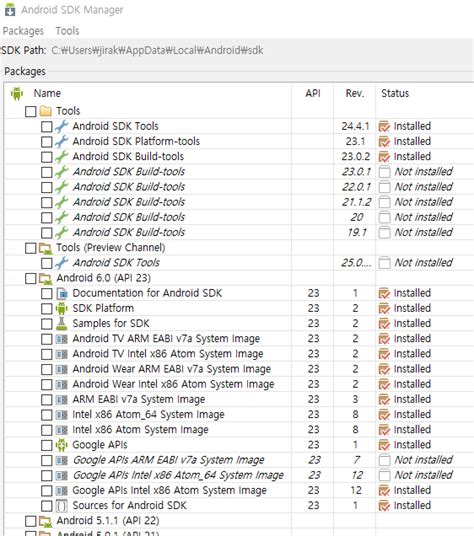Check Google APIs Intel x86 Atom_64 image checkbox
The height and width of the screenshot is (536, 474).
46,475
